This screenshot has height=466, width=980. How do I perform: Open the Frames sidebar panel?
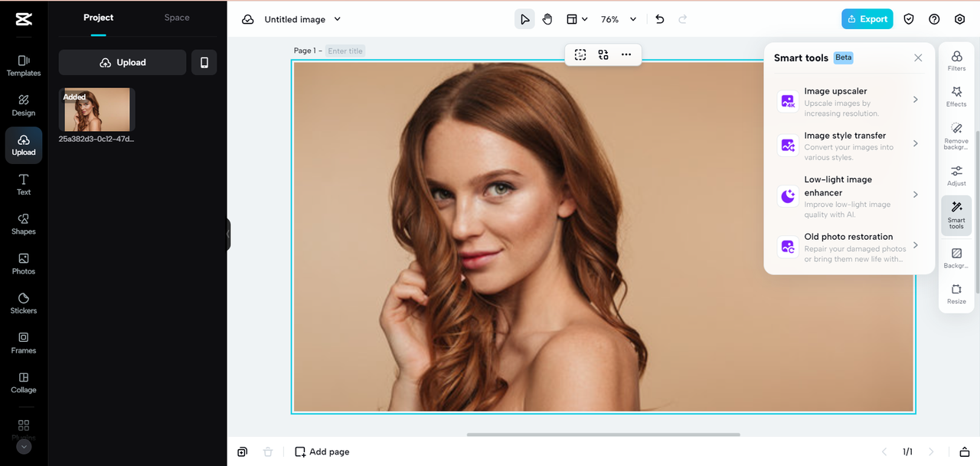coord(24,343)
